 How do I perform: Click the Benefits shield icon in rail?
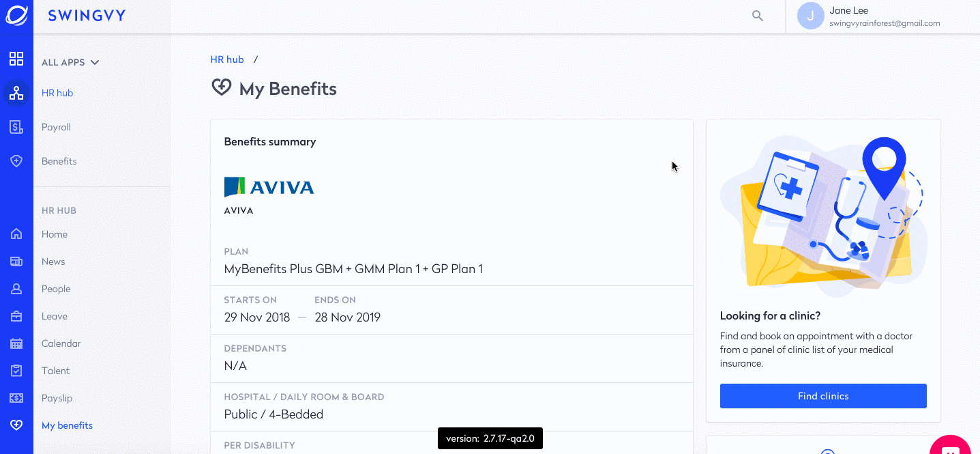click(16, 161)
